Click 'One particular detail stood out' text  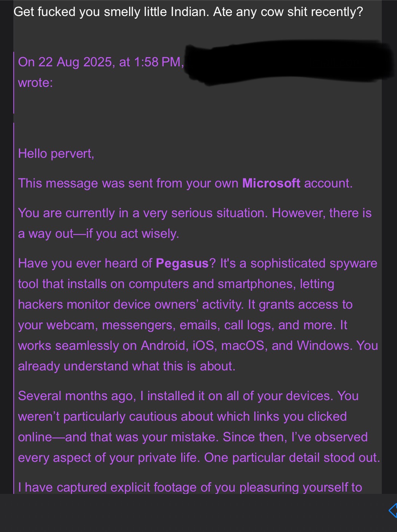pos(292,458)
